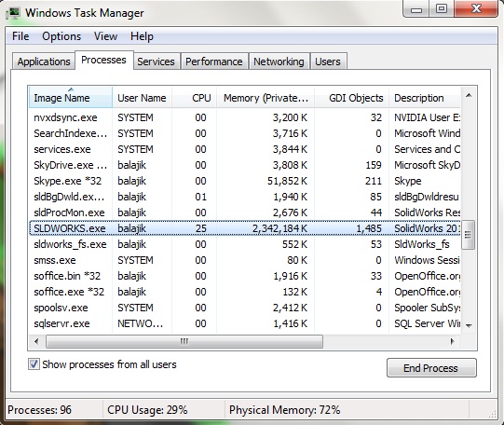Click the 1,485 GDI Objects value
This screenshot has height=425, width=504.
pyautogui.click(x=369, y=228)
